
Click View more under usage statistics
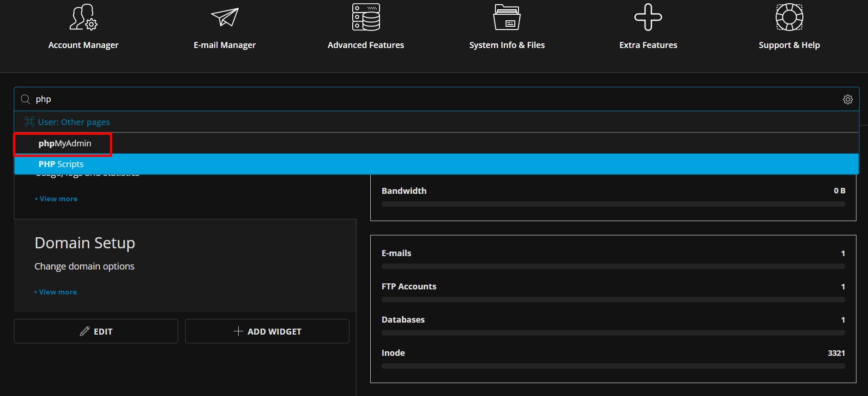pos(58,199)
